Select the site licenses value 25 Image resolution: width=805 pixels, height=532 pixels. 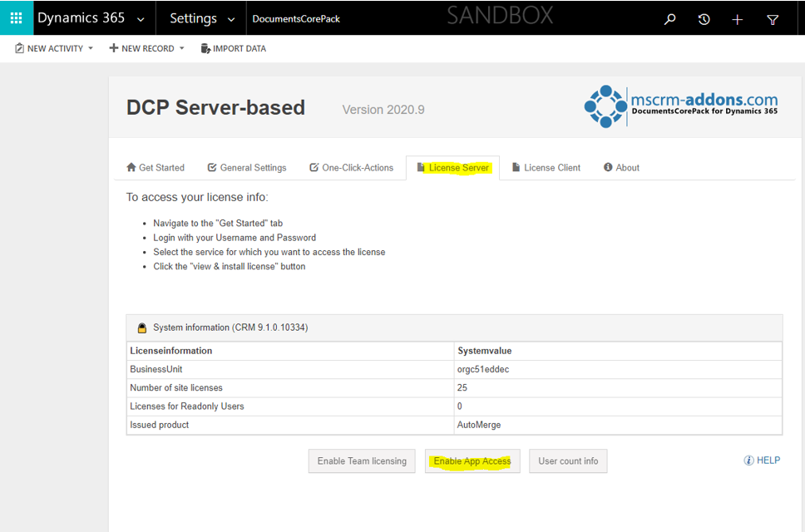coord(462,388)
